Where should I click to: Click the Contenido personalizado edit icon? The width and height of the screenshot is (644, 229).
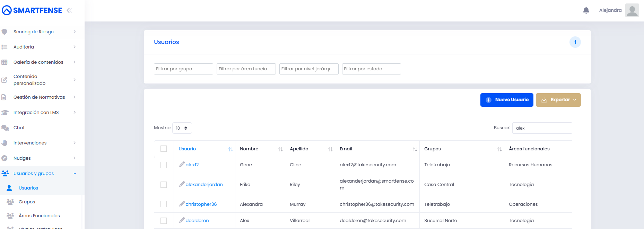click(5, 80)
